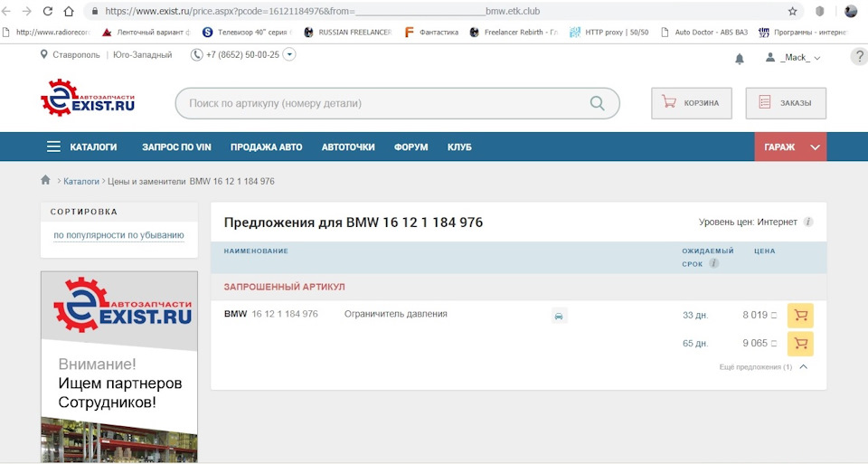Change the city via the Ставрополь link
The width and height of the screenshot is (868, 464).
(76, 55)
